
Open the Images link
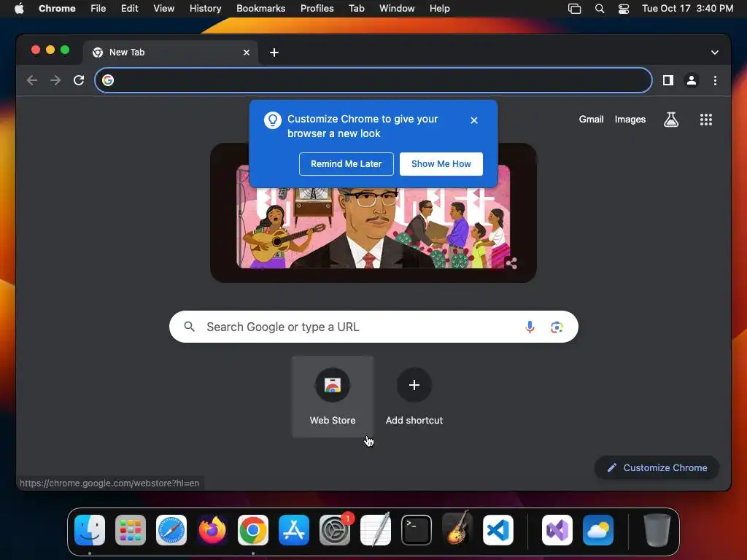click(630, 120)
